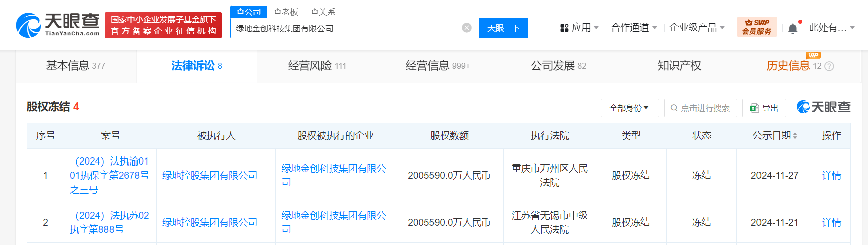Open the user account menu 此处有…
This screenshot has height=245, width=868.
pos(832,28)
